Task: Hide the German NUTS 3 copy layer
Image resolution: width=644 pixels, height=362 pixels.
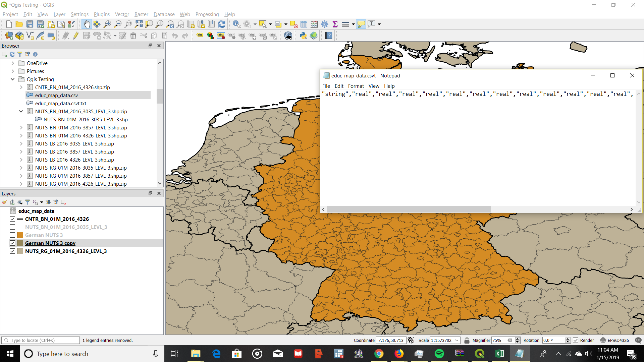Action: pos(12,243)
